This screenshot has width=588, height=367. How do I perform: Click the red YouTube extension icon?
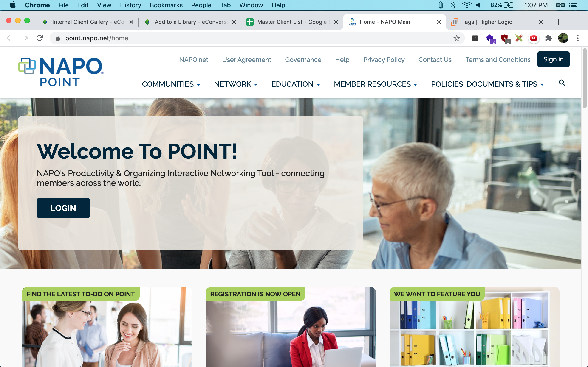[x=534, y=38]
